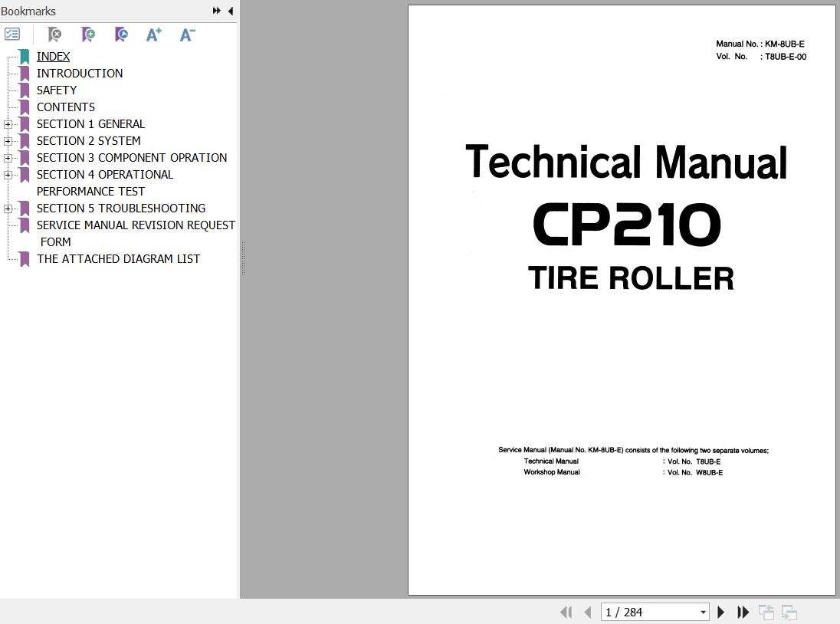Click the panel splitter handle
The image size is (840, 624).
(243, 258)
